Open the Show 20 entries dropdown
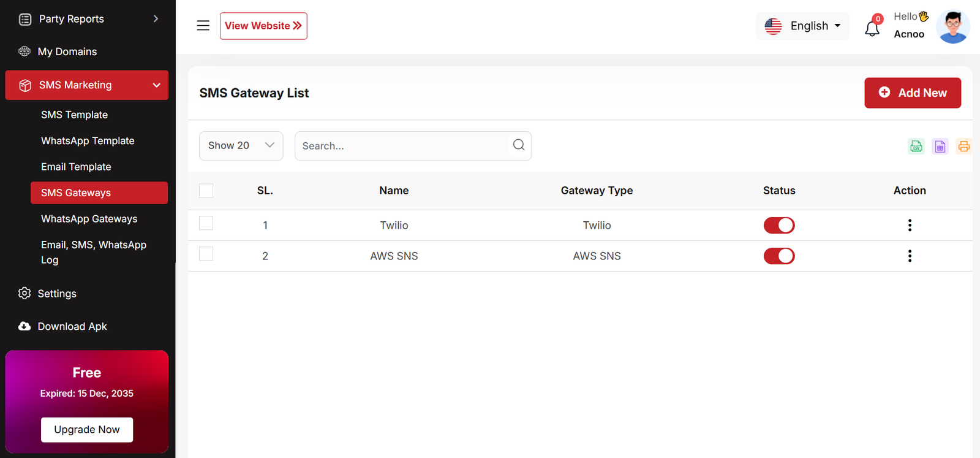Viewport: 980px width, 458px height. [241, 146]
